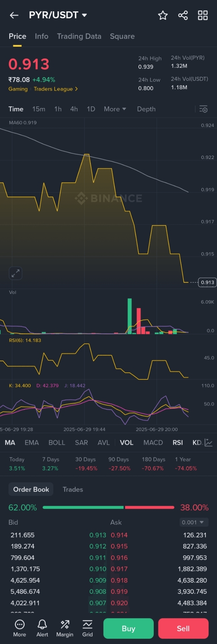Tap the green Buy button
217x644 pixels.
[x=129, y=628]
